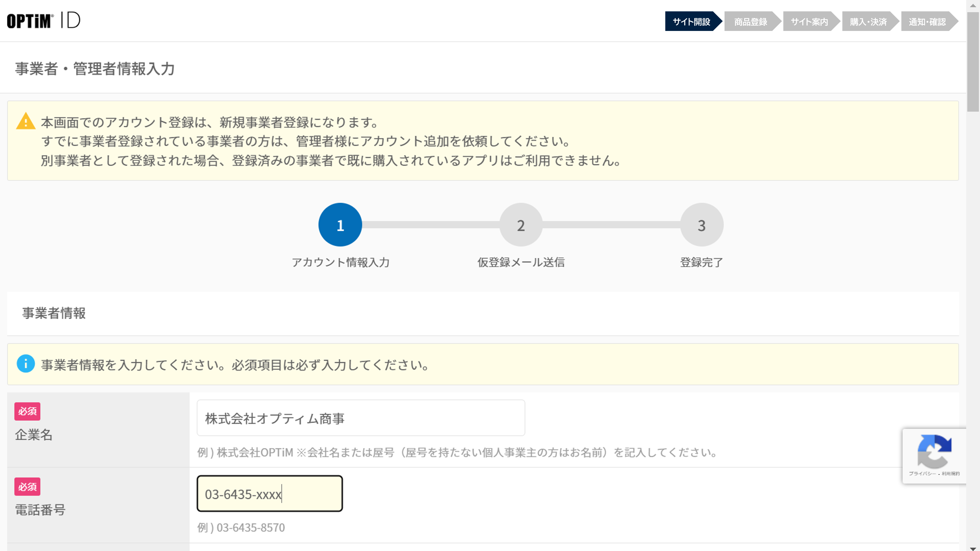The image size is (980, 551).
Task: Click the 必須 badge beside 企業名
Action: click(x=27, y=411)
